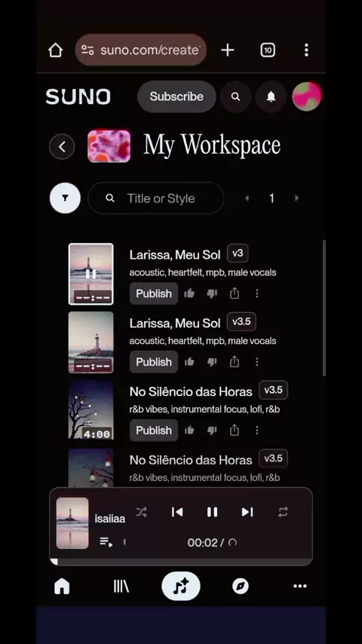Click v3.5 badge beside Larissa, Meu Sol
The height and width of the screenshot is (644, 362).
click(241, 321)
